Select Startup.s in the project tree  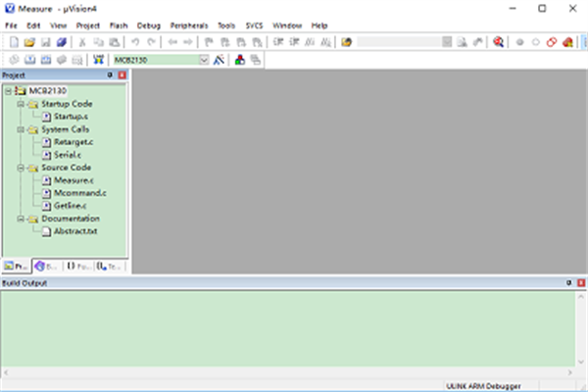click(x=71, y=117)
